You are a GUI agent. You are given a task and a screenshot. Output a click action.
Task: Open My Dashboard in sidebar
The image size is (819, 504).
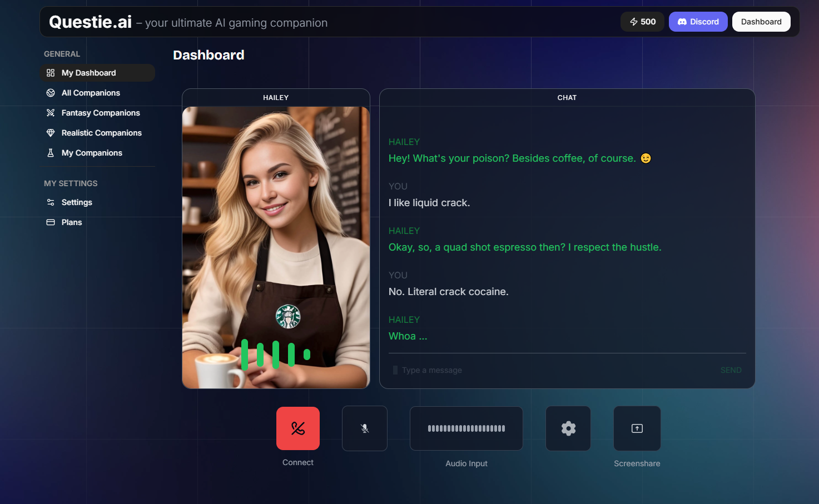97,73
